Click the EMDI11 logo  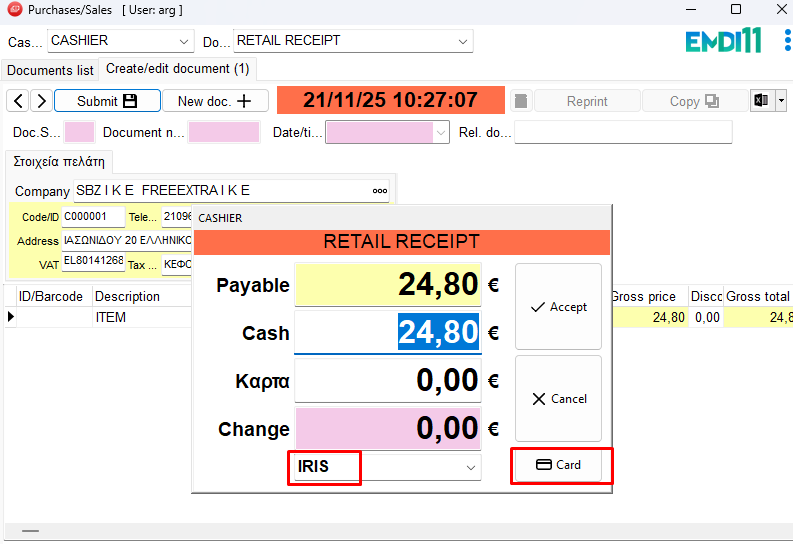point(723,41)
